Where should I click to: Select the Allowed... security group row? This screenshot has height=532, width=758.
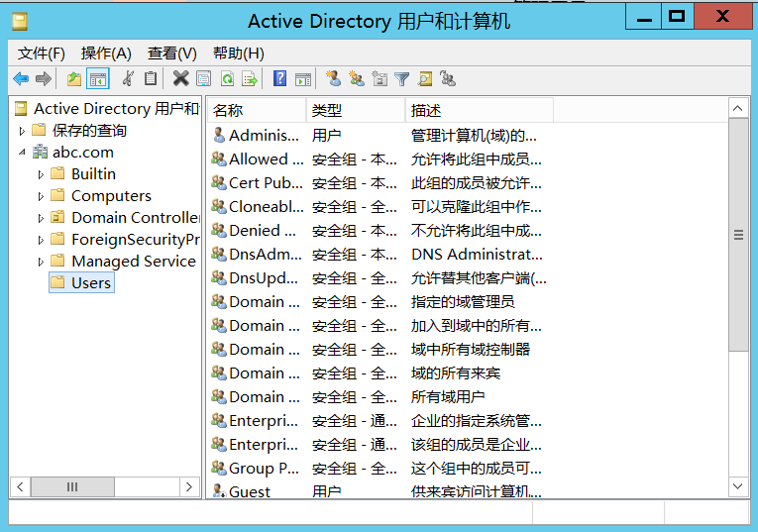click(x=375, y=159)
